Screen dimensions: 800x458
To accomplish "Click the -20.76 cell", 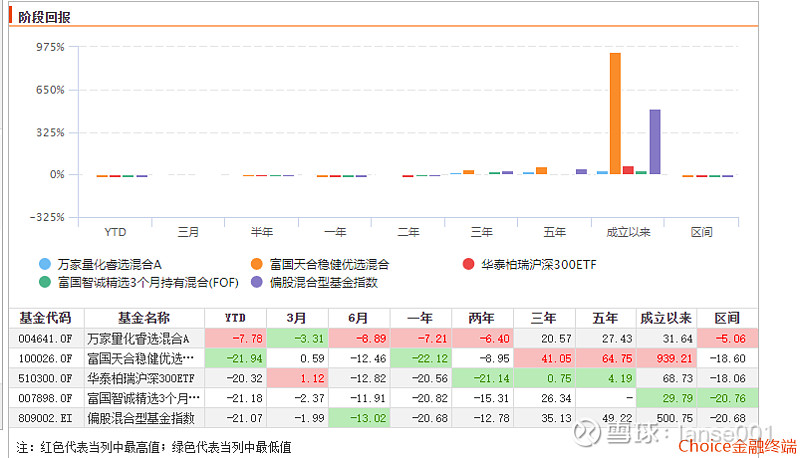I will point(728,398).
